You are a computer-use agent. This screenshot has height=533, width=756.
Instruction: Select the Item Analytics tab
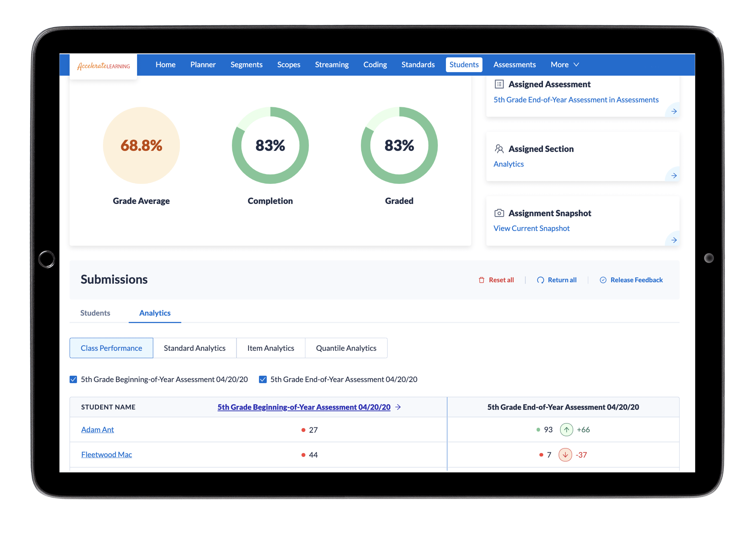pos(270,348)
